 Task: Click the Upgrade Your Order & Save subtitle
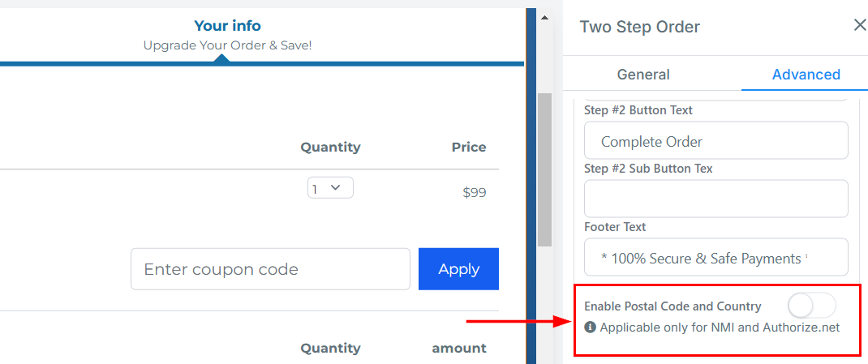coord(227,45)
